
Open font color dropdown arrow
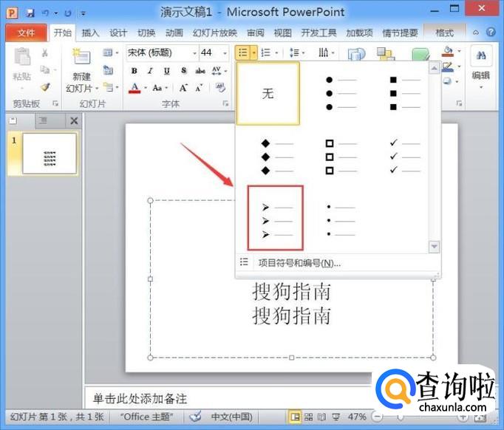tap(146, 88)
